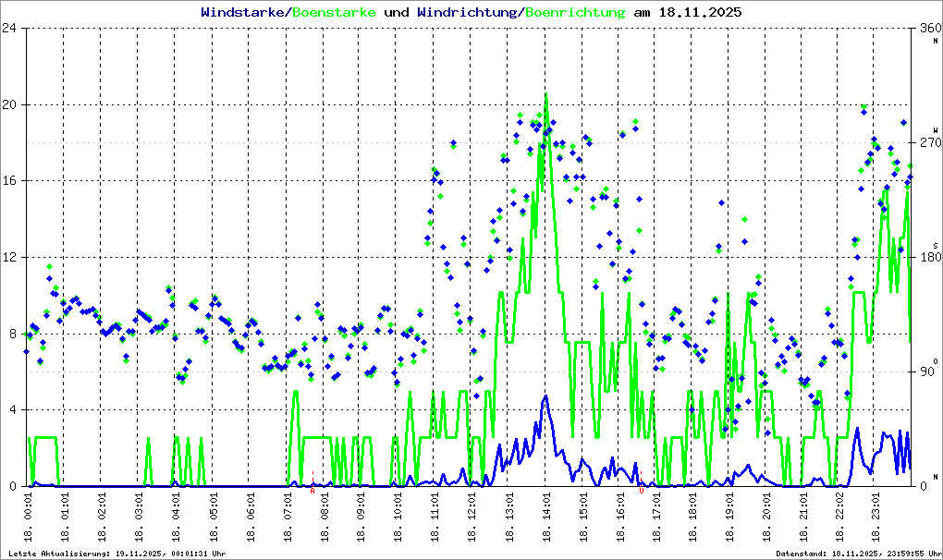Click the highest peak of the green gust line

point(545,94)
